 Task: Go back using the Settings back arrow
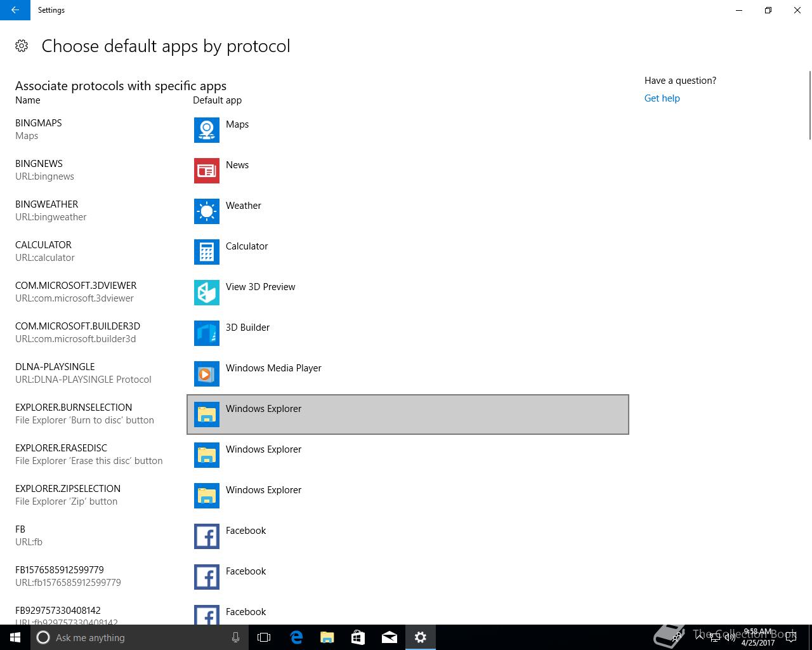(15, 10)
